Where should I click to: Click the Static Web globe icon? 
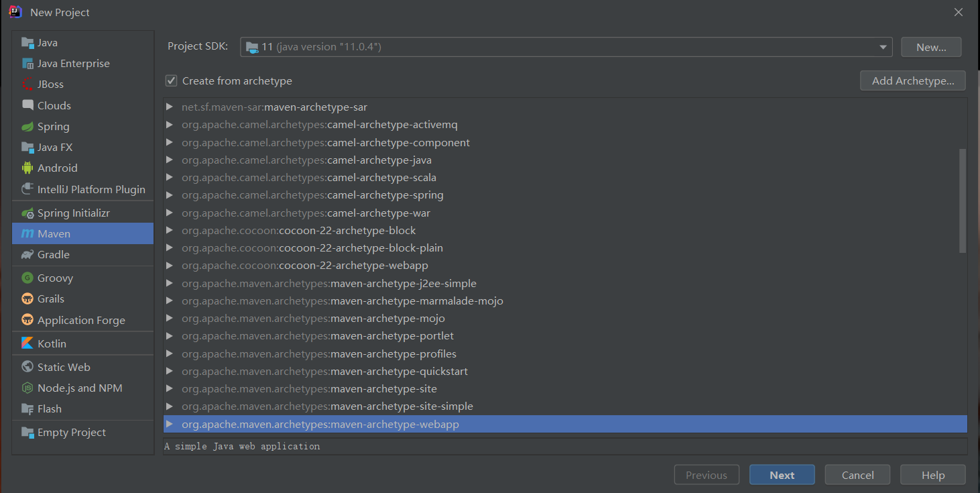tap(27, 368)
